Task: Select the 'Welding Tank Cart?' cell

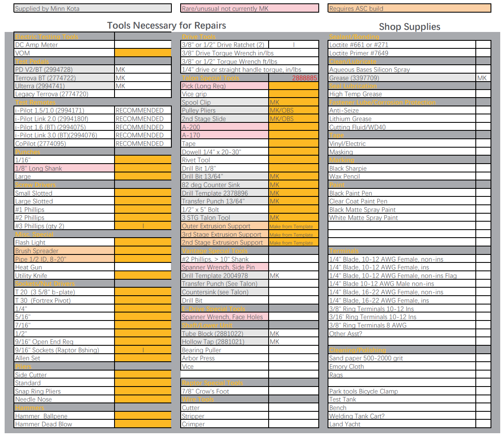Action: (402, 416)
